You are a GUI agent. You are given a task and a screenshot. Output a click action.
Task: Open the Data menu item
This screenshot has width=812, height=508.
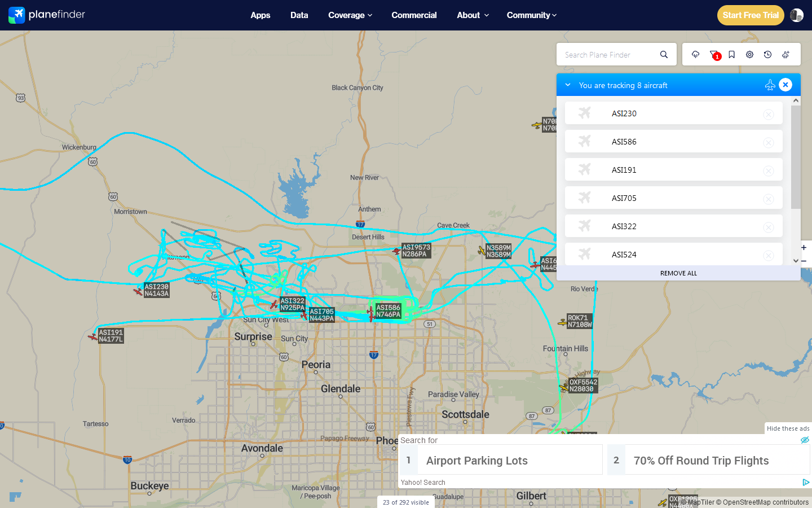coord(299,15)
